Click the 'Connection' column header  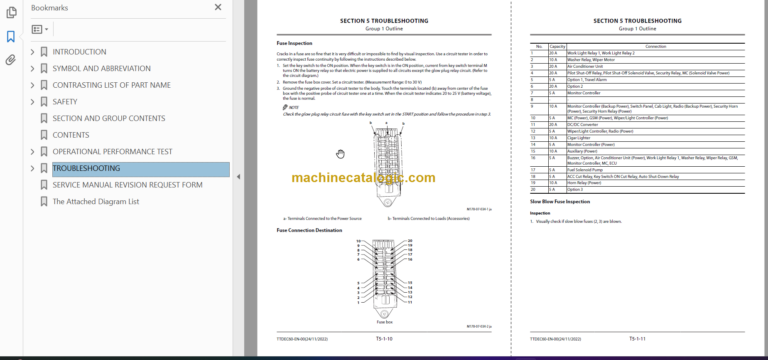pos(655,47)
